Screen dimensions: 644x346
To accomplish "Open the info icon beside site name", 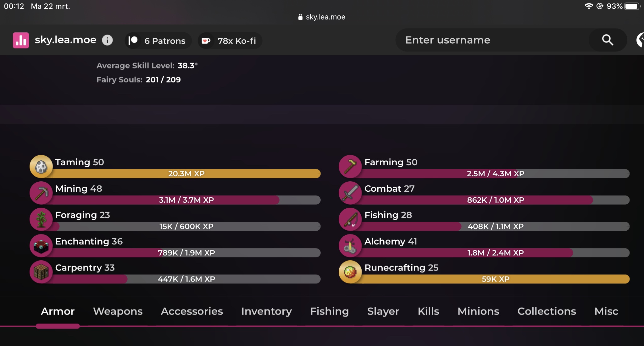I will click(107, 40).
